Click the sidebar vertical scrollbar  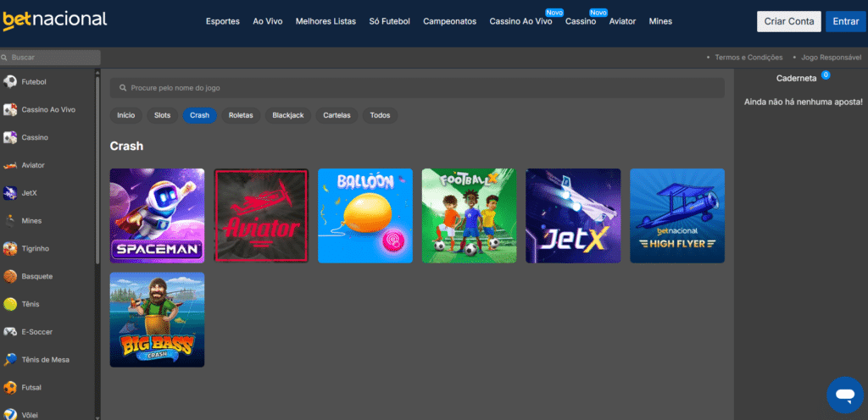pos(98,171)
